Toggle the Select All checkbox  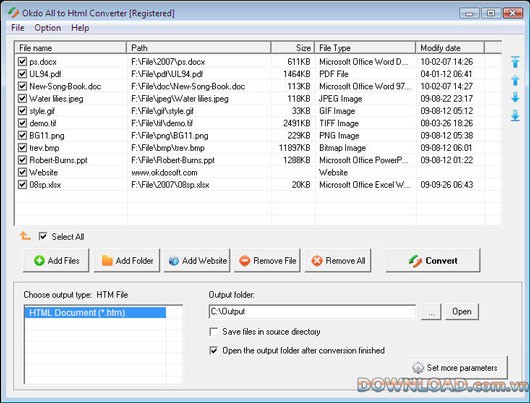point(43,236)
